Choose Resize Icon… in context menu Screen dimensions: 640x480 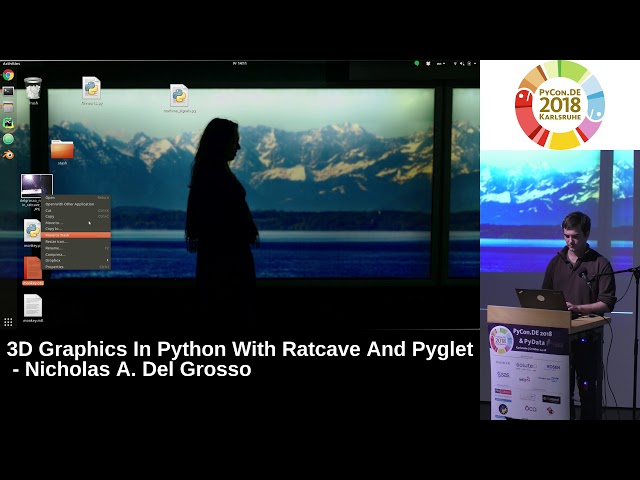76,242
